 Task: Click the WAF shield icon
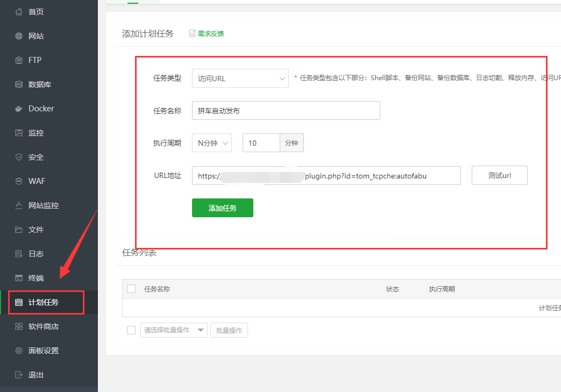pyautogui.click(x=19, y=181)
